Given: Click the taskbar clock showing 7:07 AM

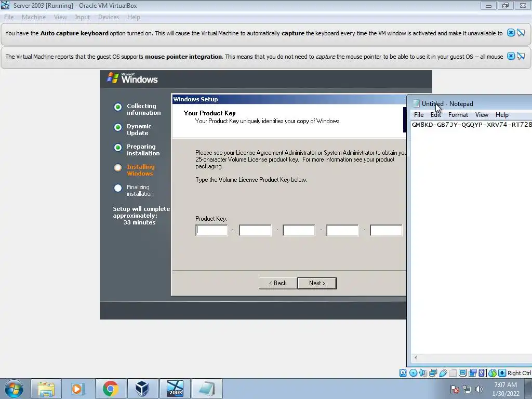Looking at the screenshot, I should (506, 389).
